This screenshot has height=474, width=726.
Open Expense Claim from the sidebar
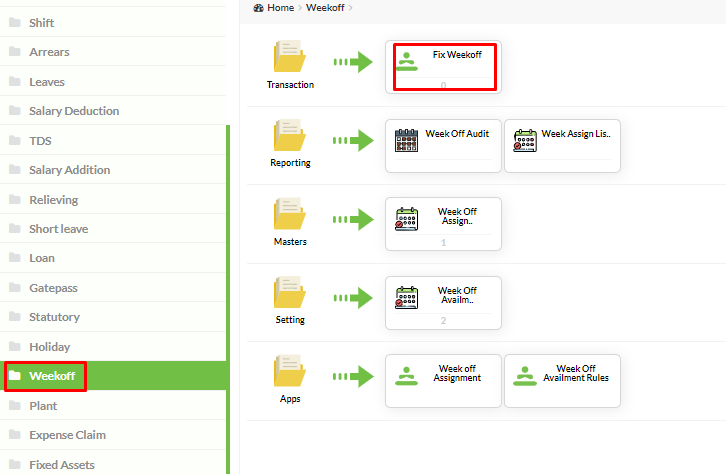pyautogui.click(x=113, y=435)
